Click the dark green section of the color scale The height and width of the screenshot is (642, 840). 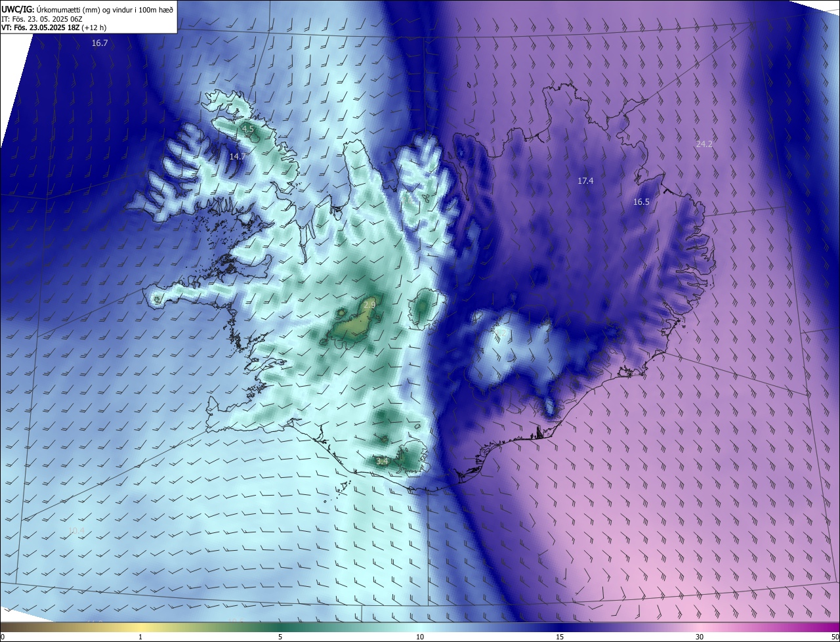point(280,627)
